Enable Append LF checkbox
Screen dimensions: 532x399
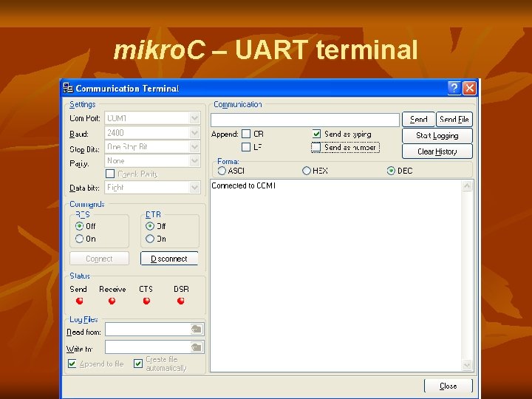246,147
